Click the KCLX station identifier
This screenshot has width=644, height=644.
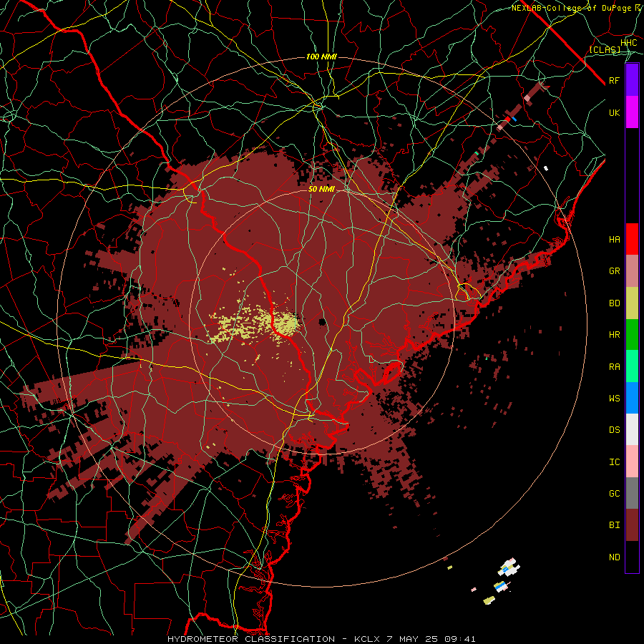(368, 639)
